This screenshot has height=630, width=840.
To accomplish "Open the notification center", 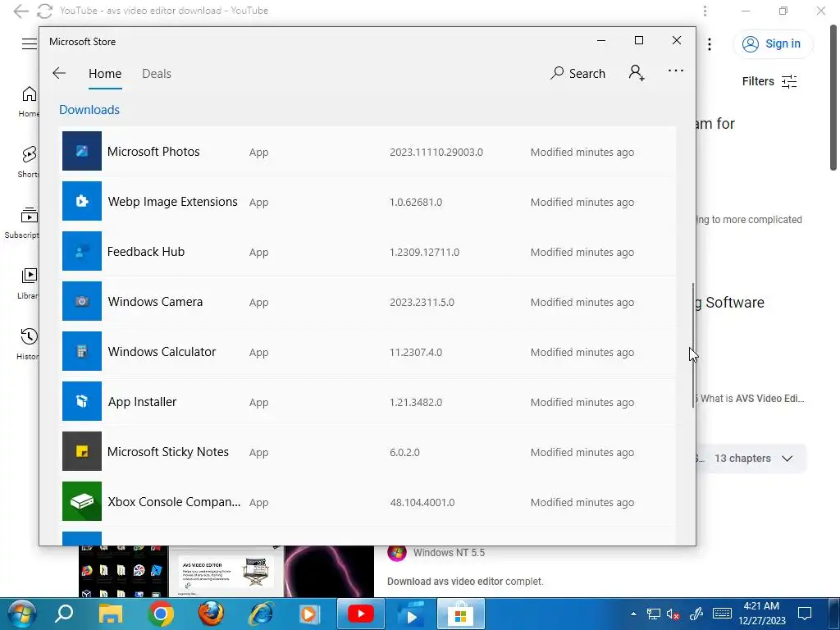I will click(804, 614).
